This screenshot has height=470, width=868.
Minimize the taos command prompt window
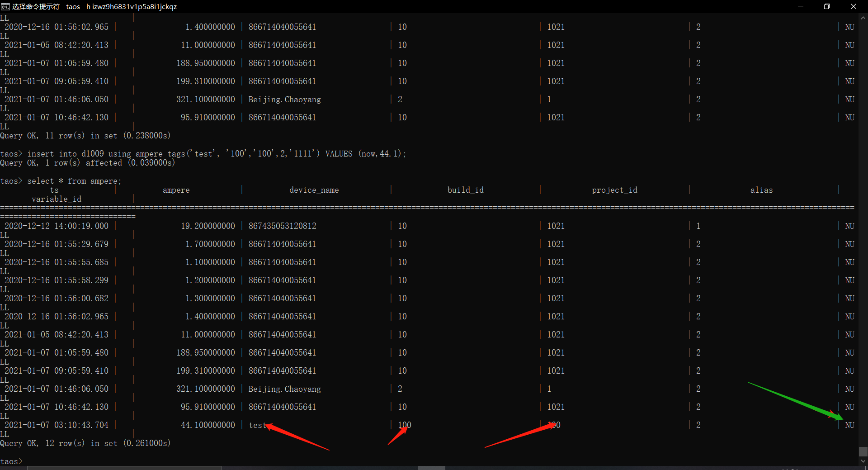tap(801, 6)
